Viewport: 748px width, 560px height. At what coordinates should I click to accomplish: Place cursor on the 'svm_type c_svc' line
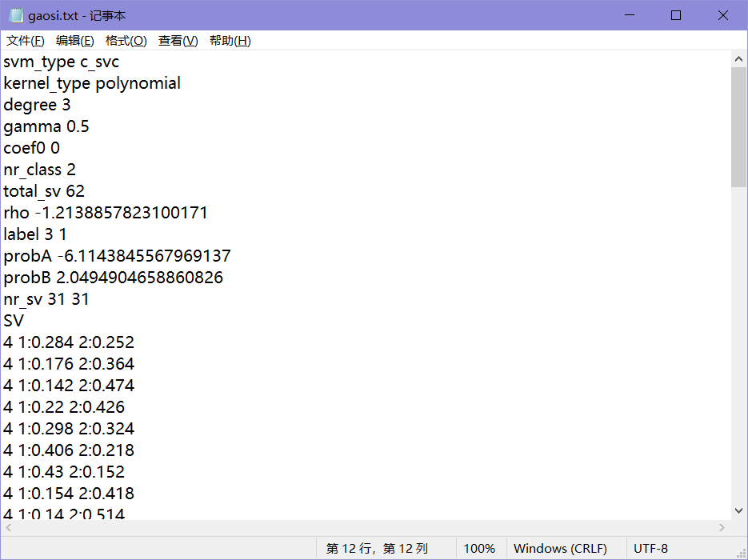pyautogui.click(x=61, y=61)
